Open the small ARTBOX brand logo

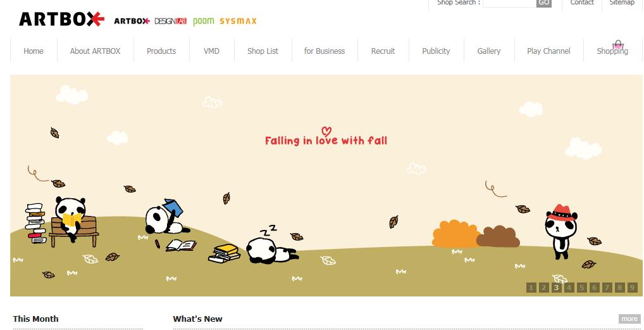[132, 21]
